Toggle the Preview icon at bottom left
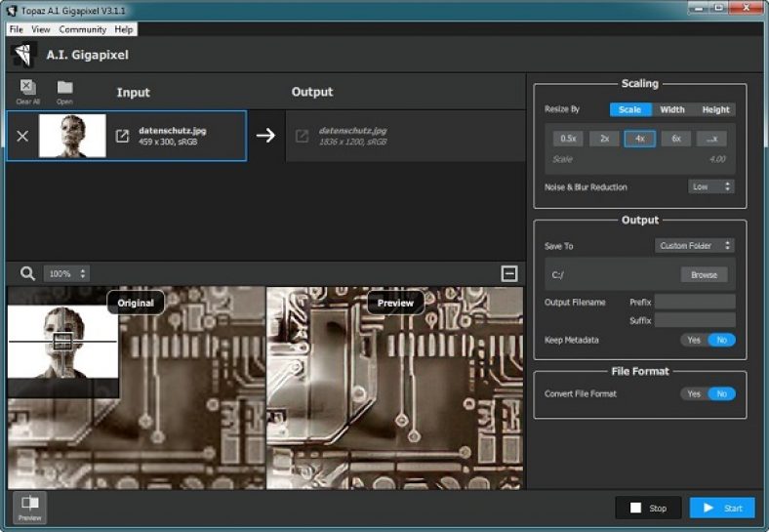The width and height of the screenshot is (769, 532). pyautogui.click(x=29, y=506)
